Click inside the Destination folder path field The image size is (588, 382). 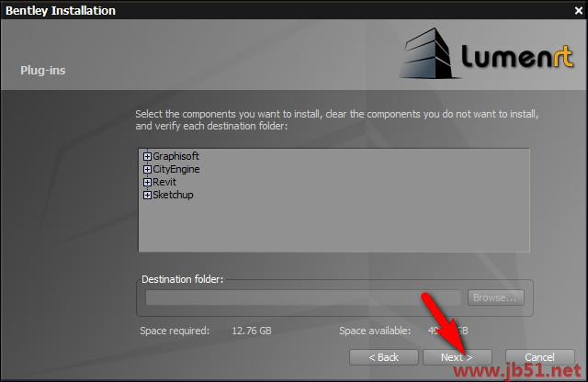pos(303,298)
